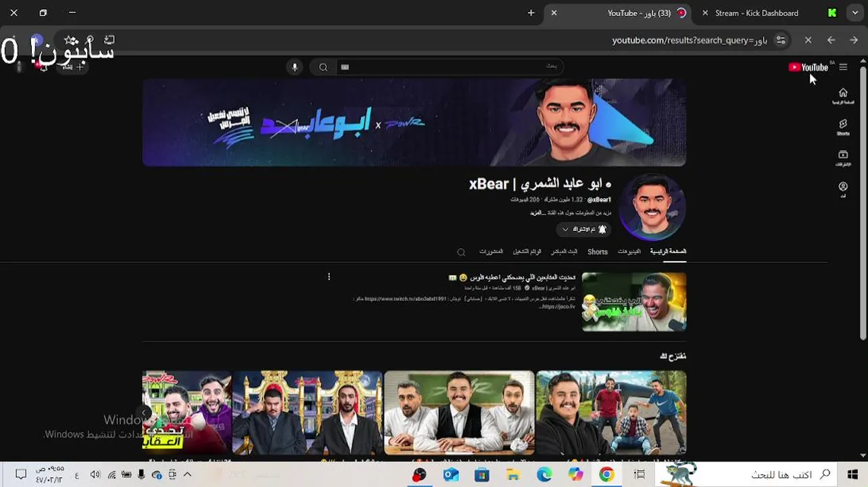868x487 pixels.
Task: Open Subscriptions from the sidebar
Action: point(843,158)
